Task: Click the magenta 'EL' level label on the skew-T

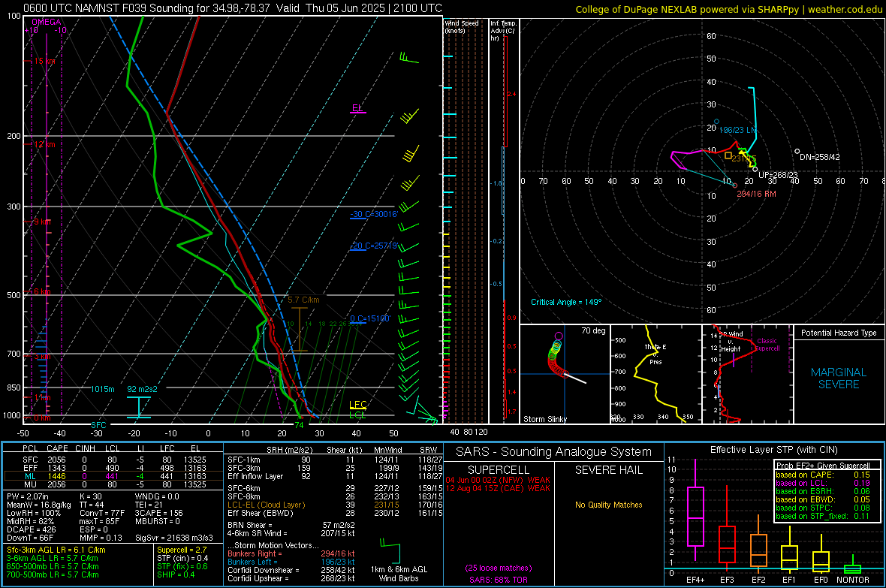Action: tap(357, 108)
